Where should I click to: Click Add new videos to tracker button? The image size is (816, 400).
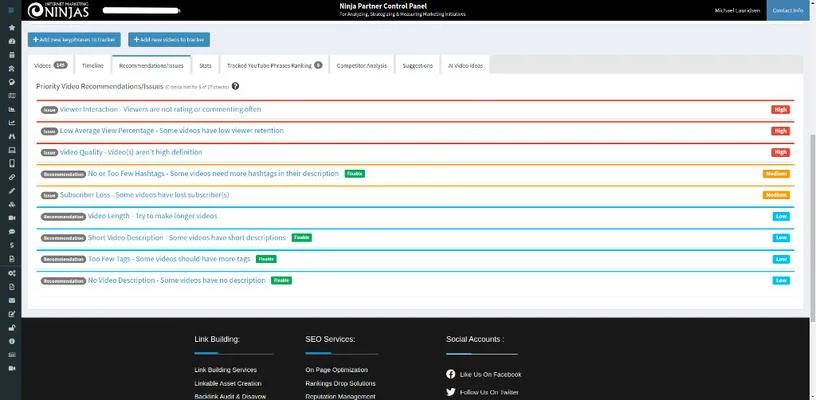click(x=169, y=39)
